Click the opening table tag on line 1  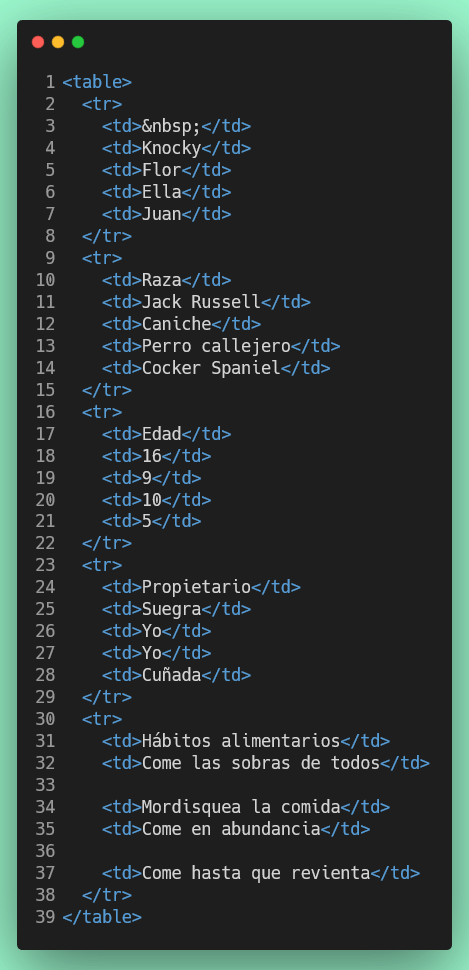pyautogui.click(x=97, y=82)
